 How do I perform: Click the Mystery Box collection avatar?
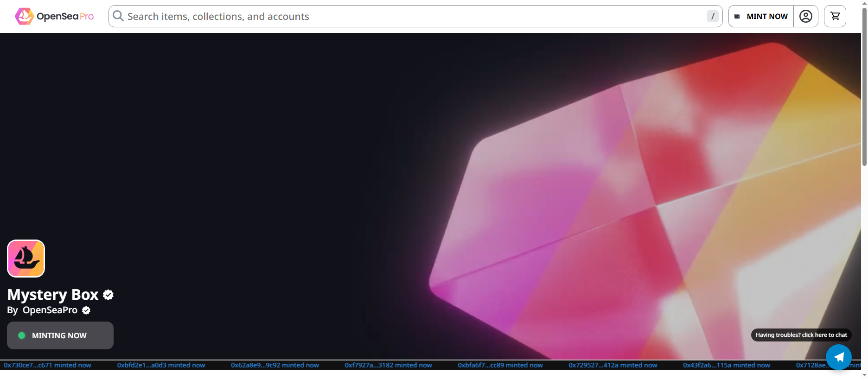26,259
